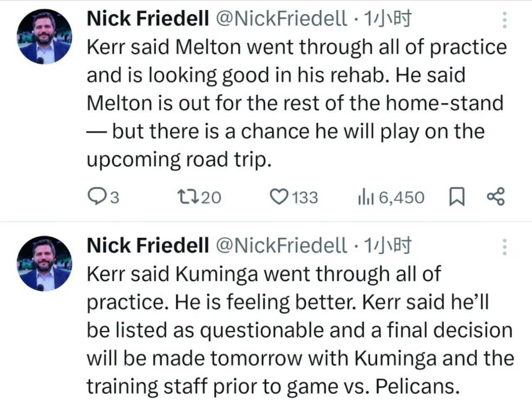
Task: Open more options menu on the Kuminga tweet
Action: tap(505, 246)
